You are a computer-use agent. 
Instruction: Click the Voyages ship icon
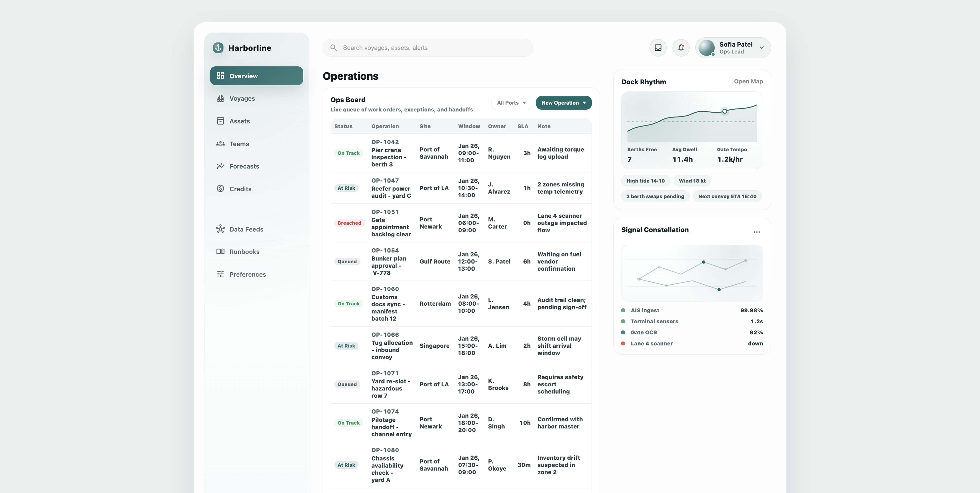pos(220,99)
